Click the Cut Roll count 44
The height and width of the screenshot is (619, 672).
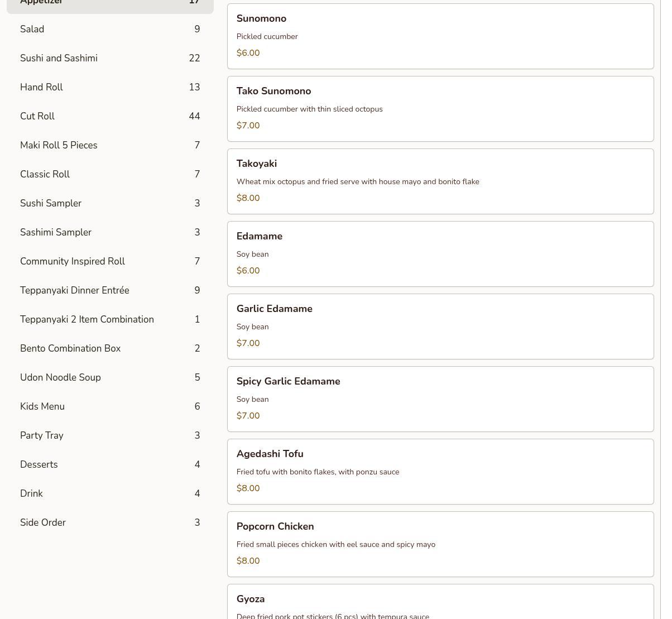point(194,116)
